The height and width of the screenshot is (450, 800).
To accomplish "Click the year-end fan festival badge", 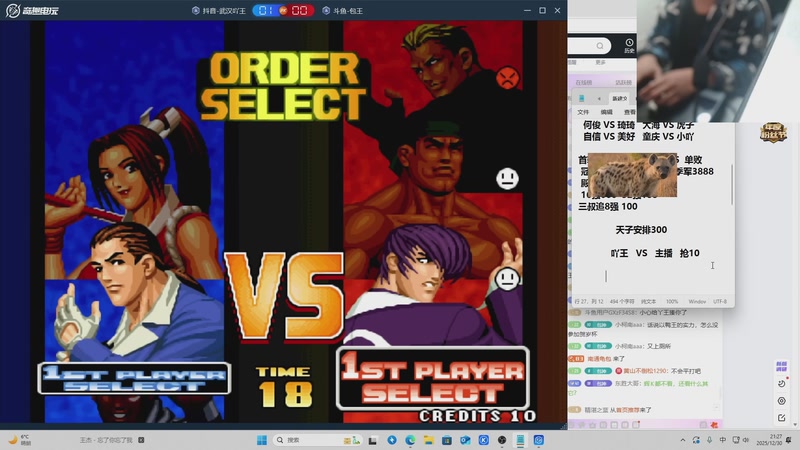I will tap(773, 133).
